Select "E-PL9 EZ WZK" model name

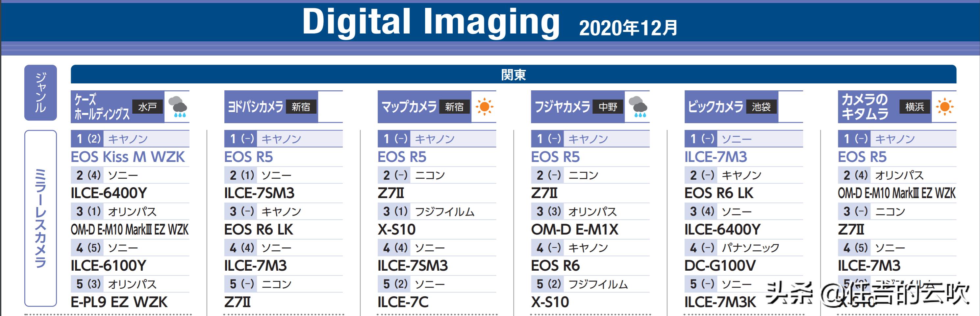pyautogui.click(x=119, y=302)
